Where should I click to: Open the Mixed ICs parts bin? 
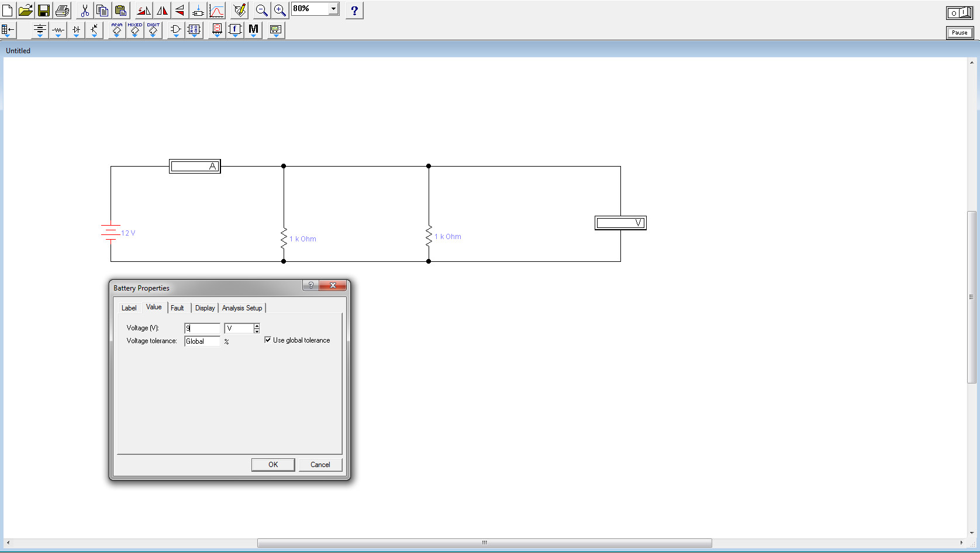[x=135, y=30]
